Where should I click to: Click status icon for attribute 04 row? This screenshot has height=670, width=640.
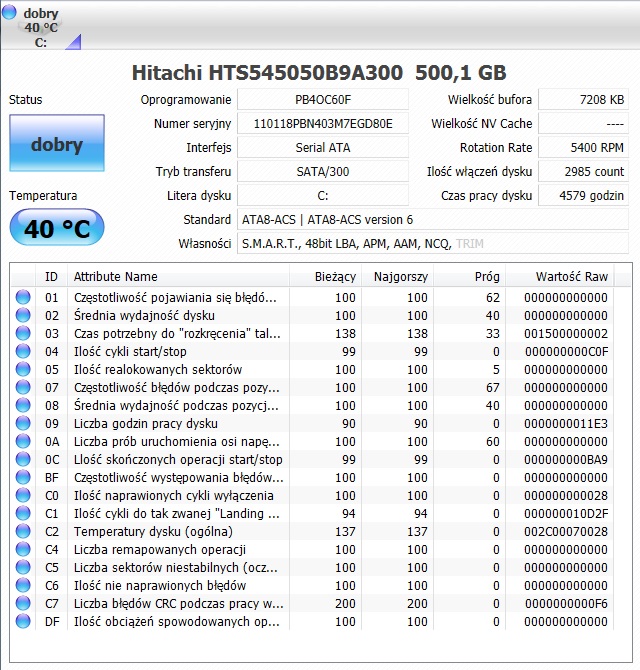23,351
